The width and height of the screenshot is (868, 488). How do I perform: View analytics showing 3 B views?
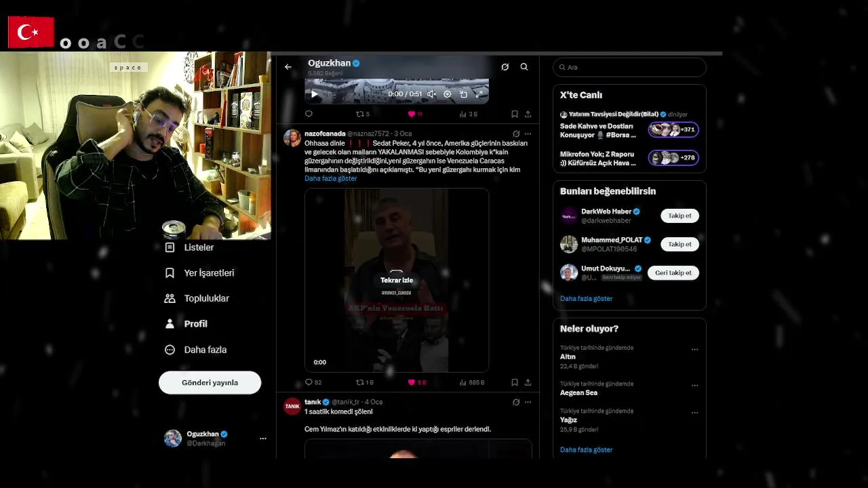coord(469,114)
